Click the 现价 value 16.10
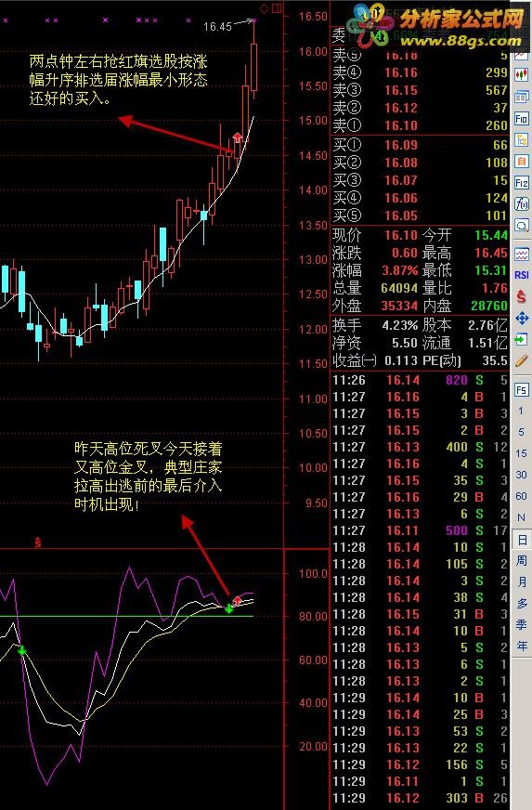 (x=400, y=235)
